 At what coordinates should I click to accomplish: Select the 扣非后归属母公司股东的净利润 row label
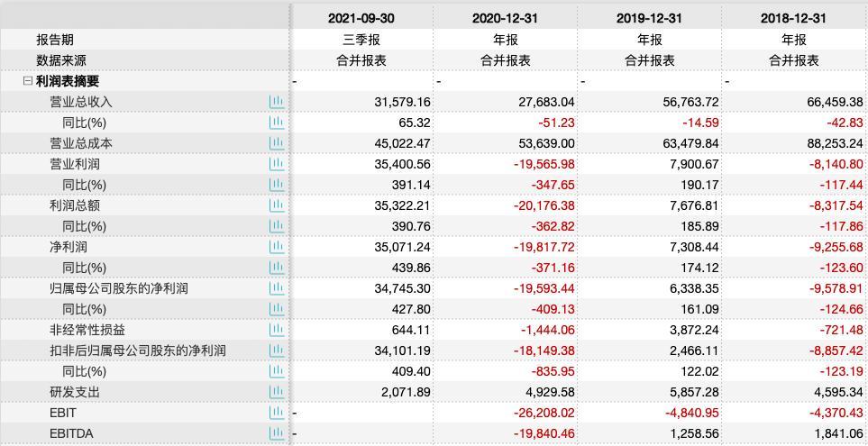[137, 350]
